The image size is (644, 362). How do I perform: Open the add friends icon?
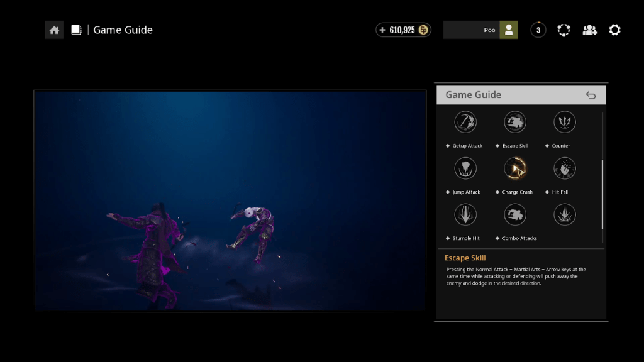(x=589, y=30)
